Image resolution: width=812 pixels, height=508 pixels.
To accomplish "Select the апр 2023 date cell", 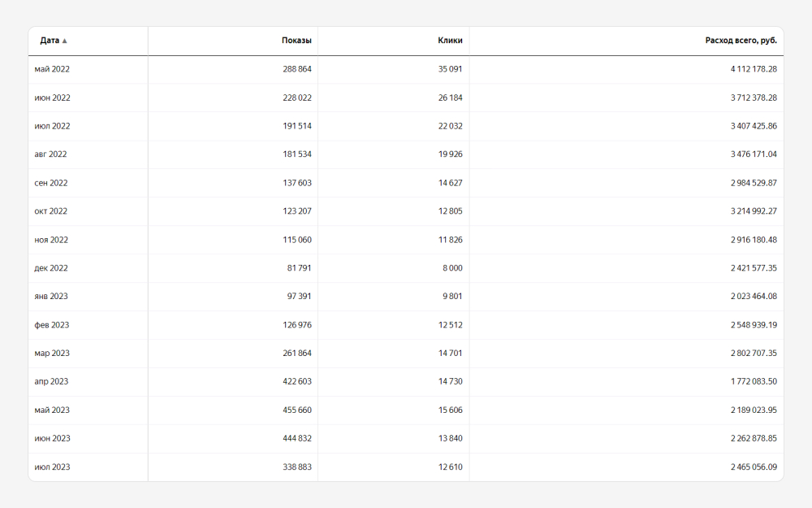I will coord(51,382).
